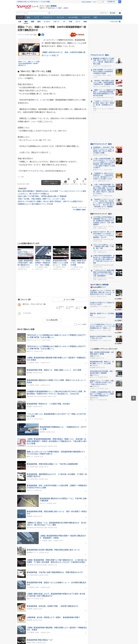Click the テレ朝 news logo
The width and height of the screenshot is (138, 644).
(77, 35)
